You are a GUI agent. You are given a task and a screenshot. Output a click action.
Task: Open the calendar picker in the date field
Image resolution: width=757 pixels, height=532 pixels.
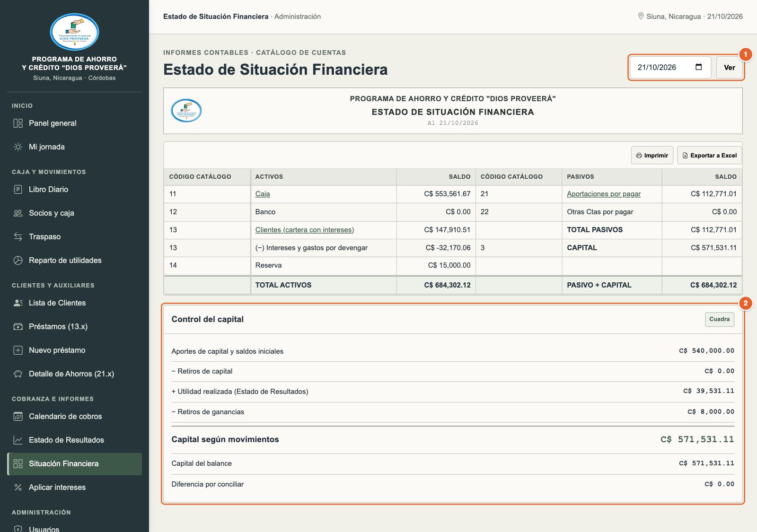click(698, 67)
